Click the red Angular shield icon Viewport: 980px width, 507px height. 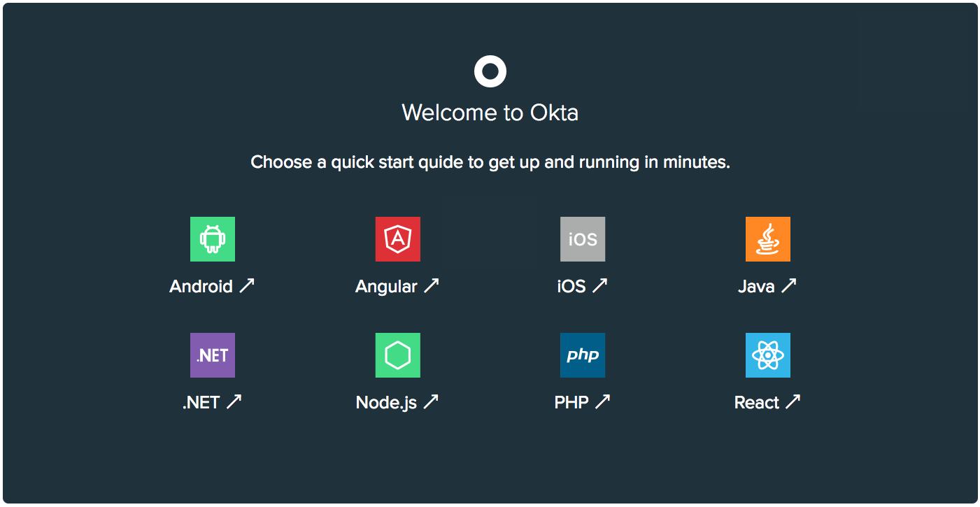coord(398,239)
